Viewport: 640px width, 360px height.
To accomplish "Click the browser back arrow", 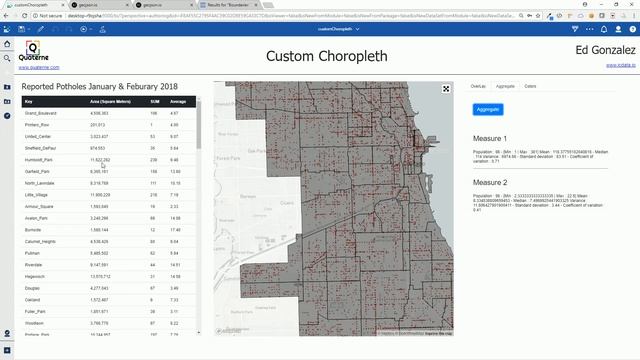I will pos(6,16).
